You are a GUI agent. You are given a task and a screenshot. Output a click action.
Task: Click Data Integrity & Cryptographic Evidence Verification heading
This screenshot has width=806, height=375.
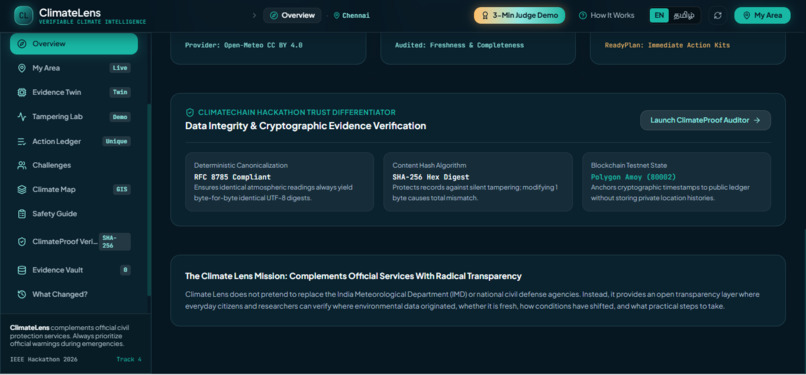[x=305, y=126]
